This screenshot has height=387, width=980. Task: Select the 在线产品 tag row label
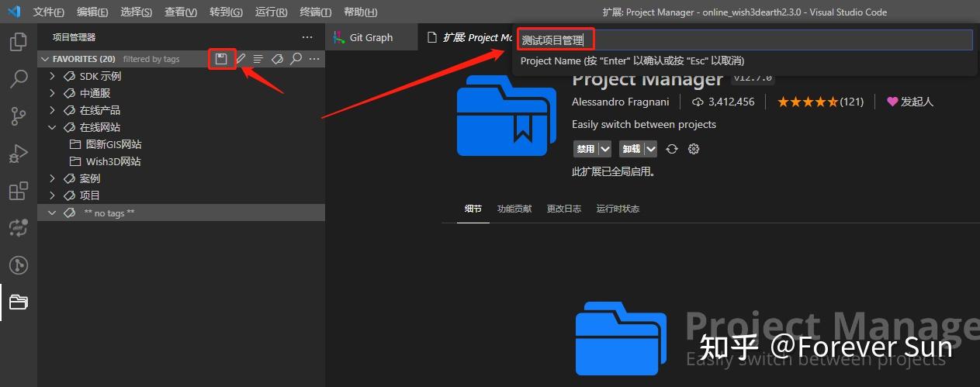click(100, 110)
